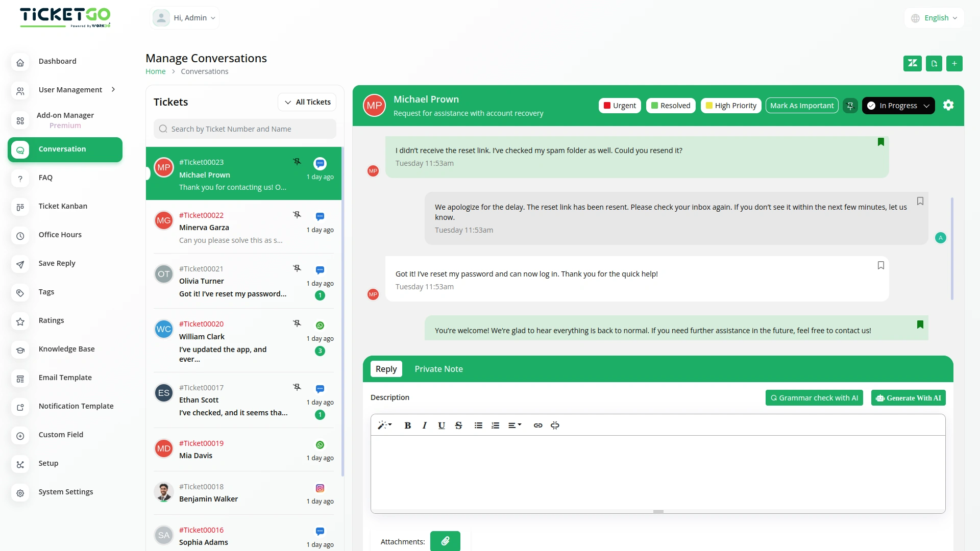Screen dimensions: 980x551
Task: Switch to the Private Note tab
Action: click(x=438, y=369)
